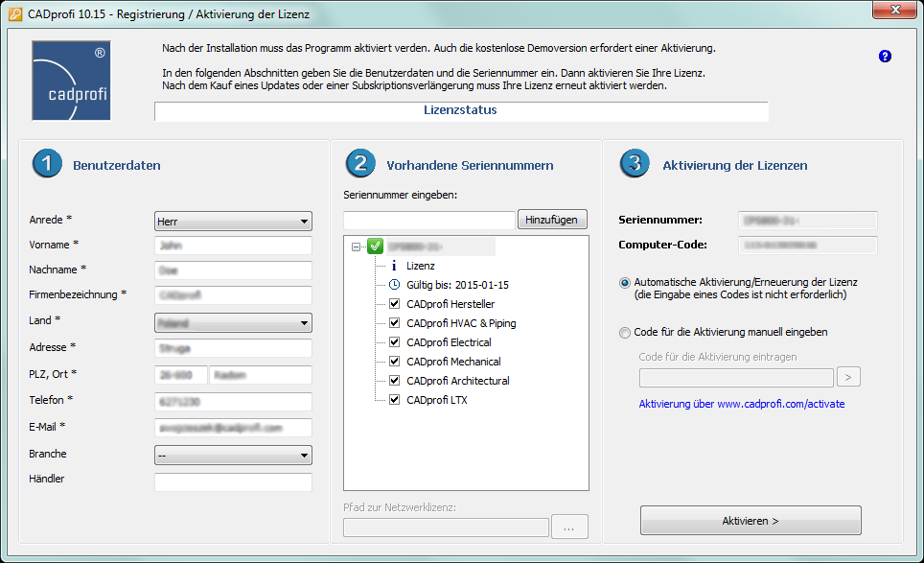This screenshot has height=563, width=924.
Task: Click the clock icon beside Gültig bis
Action: coord(394,285)
